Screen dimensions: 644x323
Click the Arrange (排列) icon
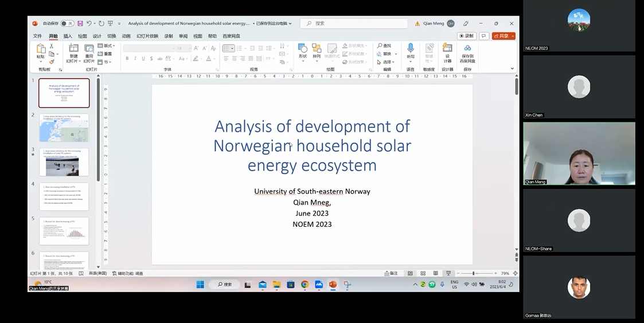point(317,48)
